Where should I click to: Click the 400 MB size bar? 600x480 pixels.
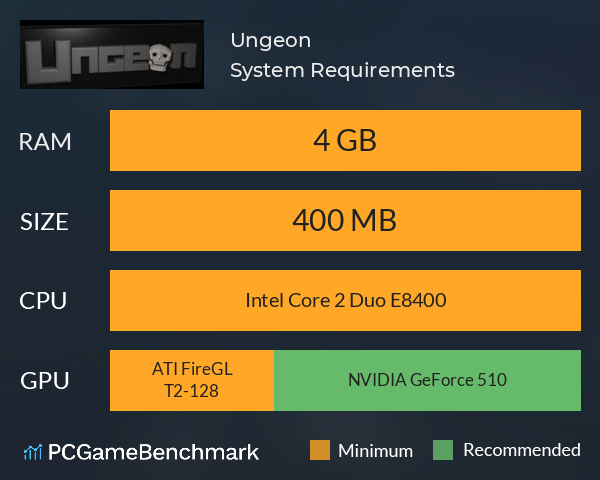tap(345, 220)
